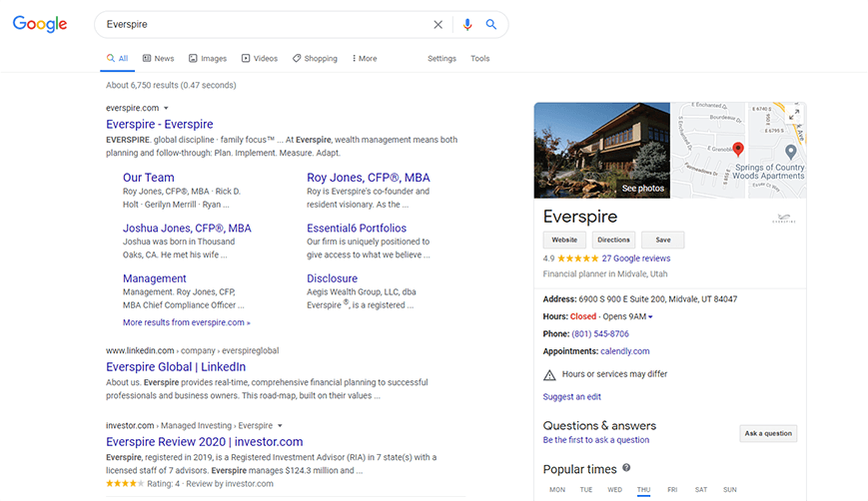Viewport: 868px width, 501px height.
Task: Open Our Team sitelink
Action: pos(149,178)
